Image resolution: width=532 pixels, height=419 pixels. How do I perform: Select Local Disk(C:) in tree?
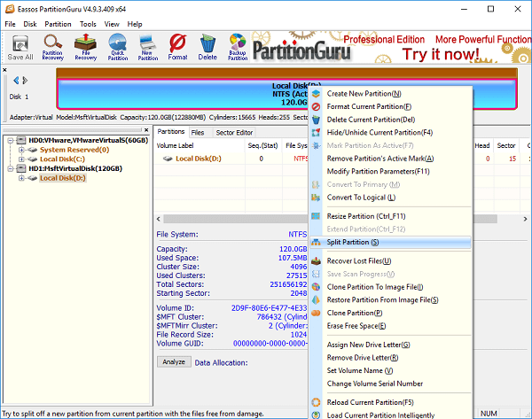click(62, 159)
